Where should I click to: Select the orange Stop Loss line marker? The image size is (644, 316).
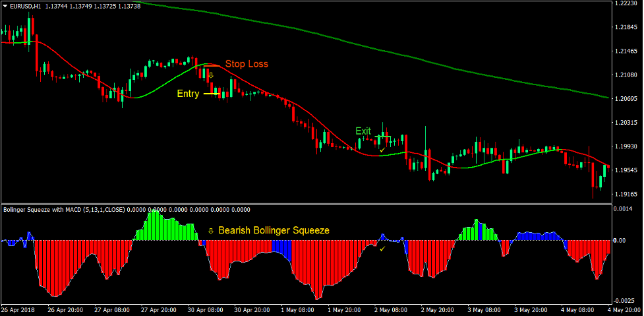[x=212, y=66]
